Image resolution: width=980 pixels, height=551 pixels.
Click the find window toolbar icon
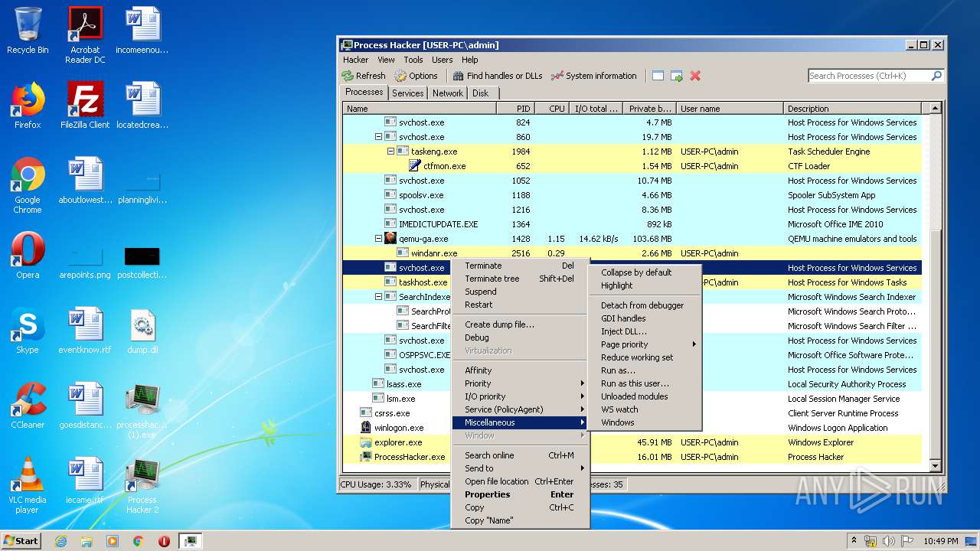pyautogui.click(x=658, y=76)
